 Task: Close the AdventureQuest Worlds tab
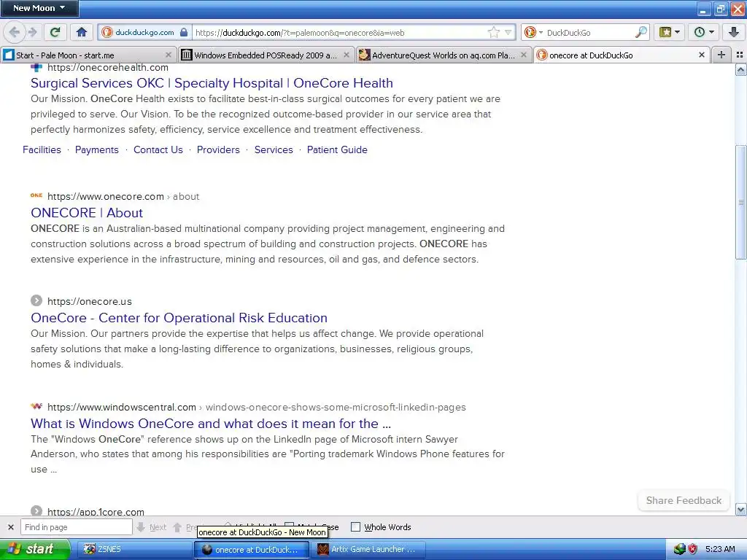click(524, 55)
